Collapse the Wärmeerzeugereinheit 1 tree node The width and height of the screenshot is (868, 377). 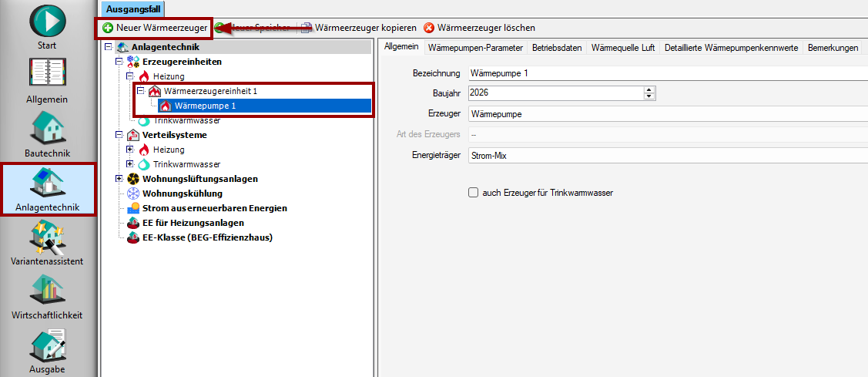(x=140, y=91)
